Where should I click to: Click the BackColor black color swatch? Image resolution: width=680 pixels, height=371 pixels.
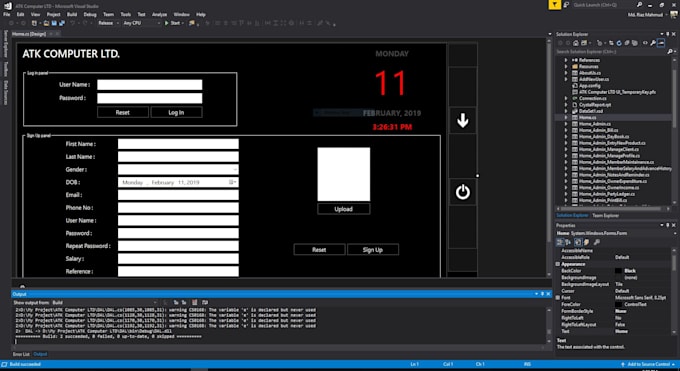coord(618,271)
